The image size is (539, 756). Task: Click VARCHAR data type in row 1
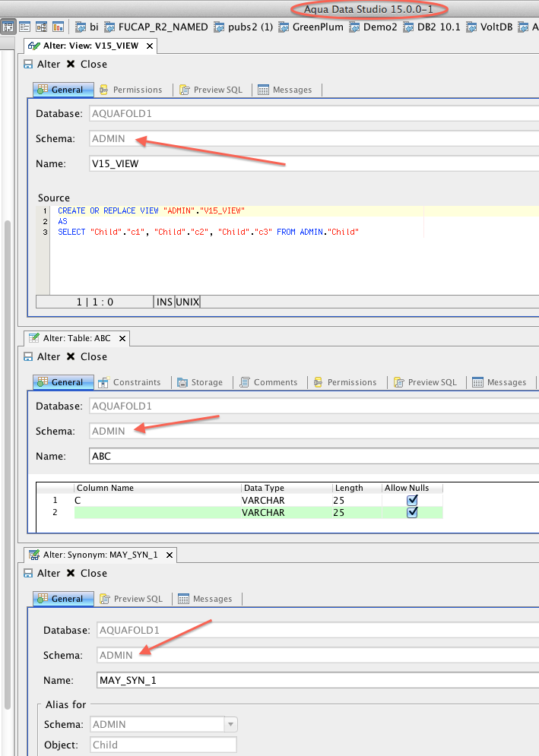pyautogui.click(x=287, y=501)
